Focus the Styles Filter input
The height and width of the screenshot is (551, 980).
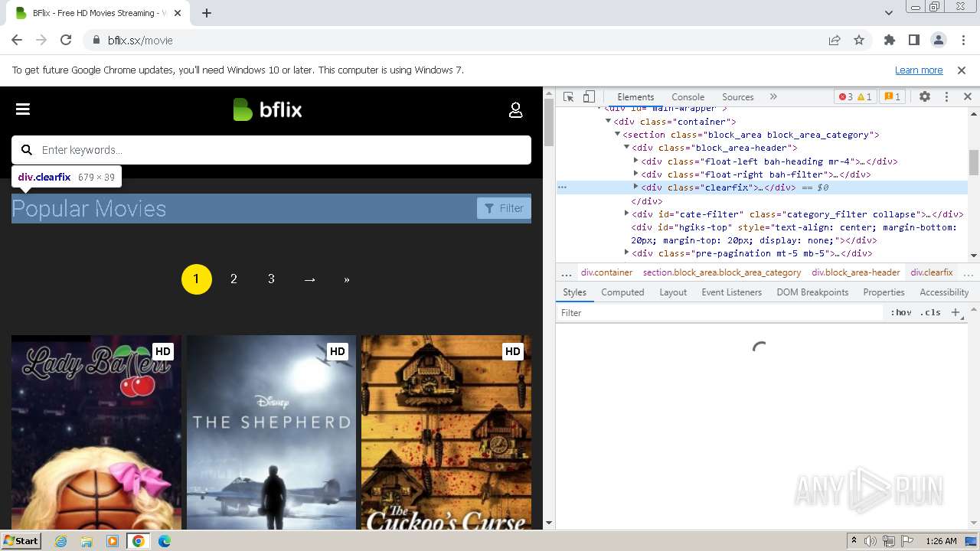click(x=720, y=313)
